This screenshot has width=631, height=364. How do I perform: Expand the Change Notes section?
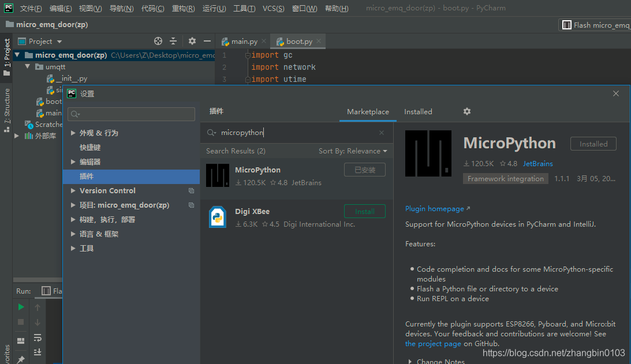(x=410, y=361)
